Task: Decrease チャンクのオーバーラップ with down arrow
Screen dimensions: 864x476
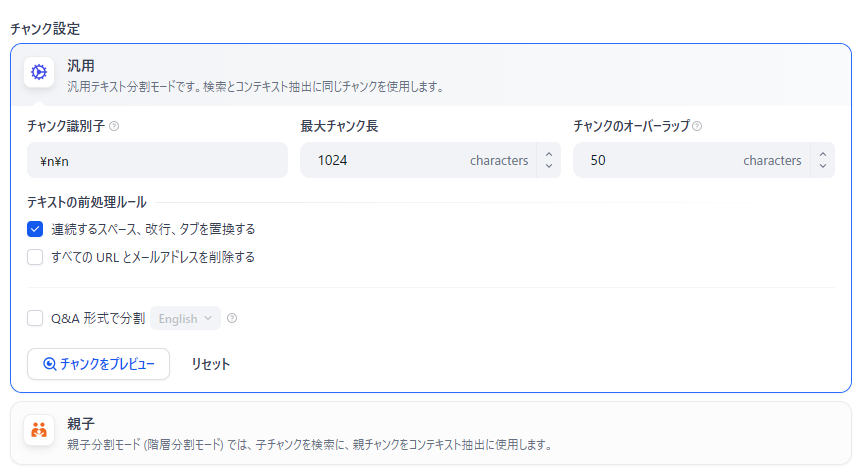Action: (x=823, y=166)
